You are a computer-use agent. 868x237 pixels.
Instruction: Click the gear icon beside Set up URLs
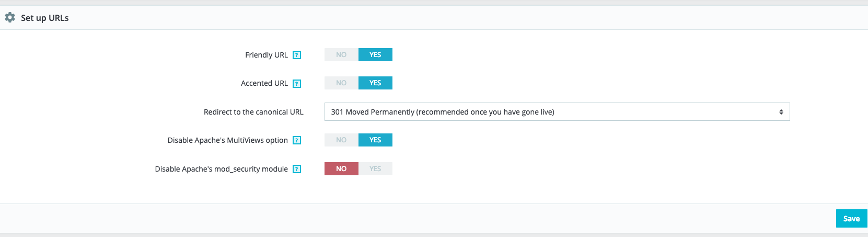[x=10, y=18]
